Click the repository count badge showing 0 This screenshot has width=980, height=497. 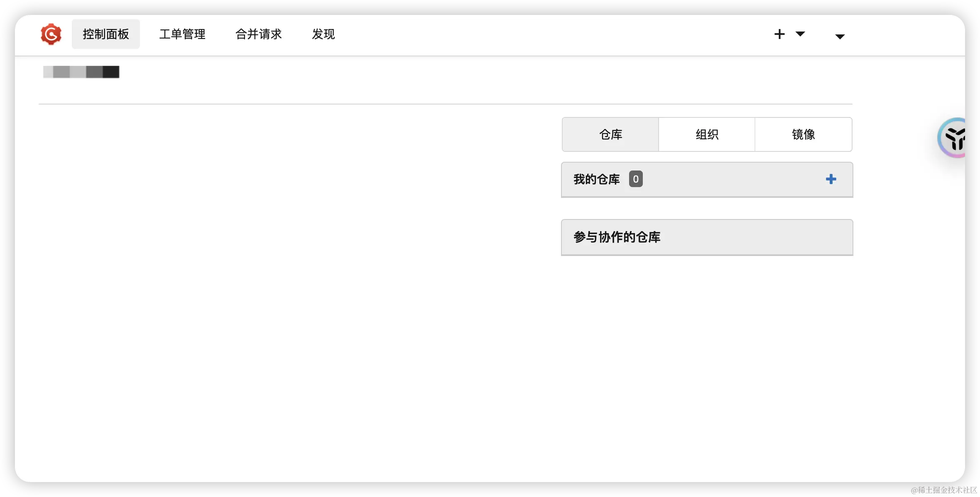point(635,179)
